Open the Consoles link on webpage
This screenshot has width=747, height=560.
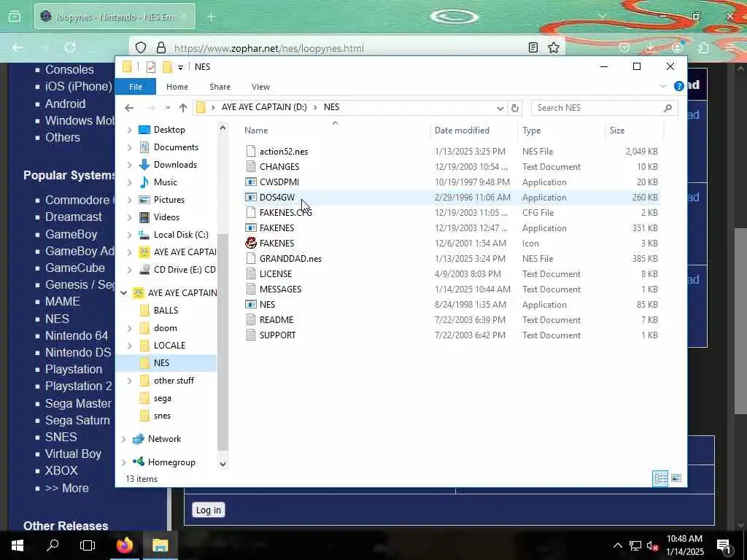click(x=69, y=69)
